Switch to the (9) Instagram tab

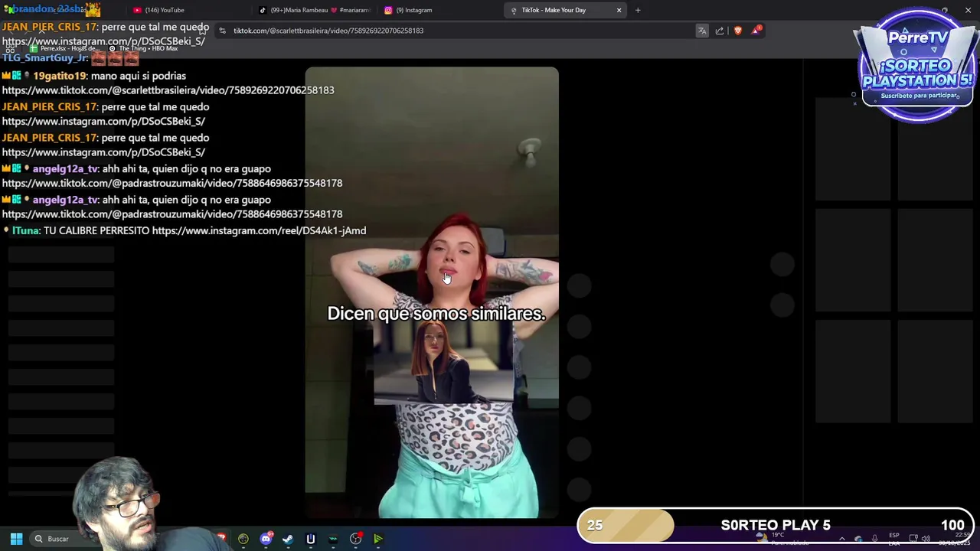(440, 10)
